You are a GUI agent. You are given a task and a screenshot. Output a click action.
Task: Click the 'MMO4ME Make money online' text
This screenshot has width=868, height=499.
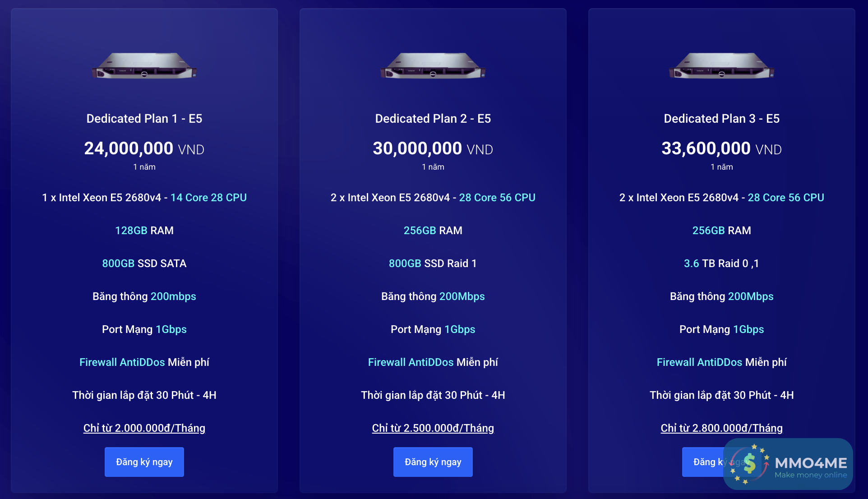[811, 467]
